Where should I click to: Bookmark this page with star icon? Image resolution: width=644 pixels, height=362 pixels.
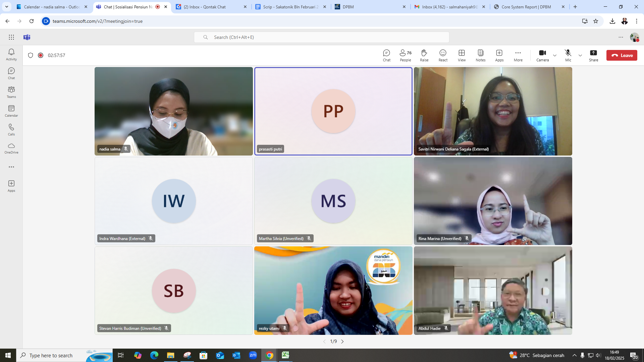596,21
